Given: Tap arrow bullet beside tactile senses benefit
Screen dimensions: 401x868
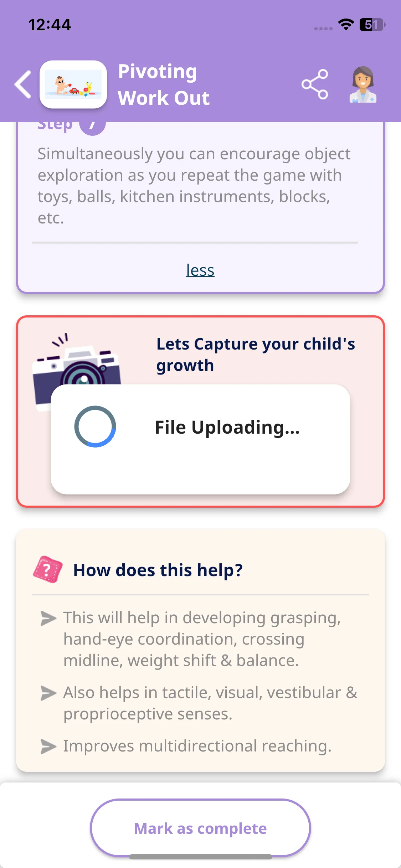Looking at the screenshot, I should (48, 693).
